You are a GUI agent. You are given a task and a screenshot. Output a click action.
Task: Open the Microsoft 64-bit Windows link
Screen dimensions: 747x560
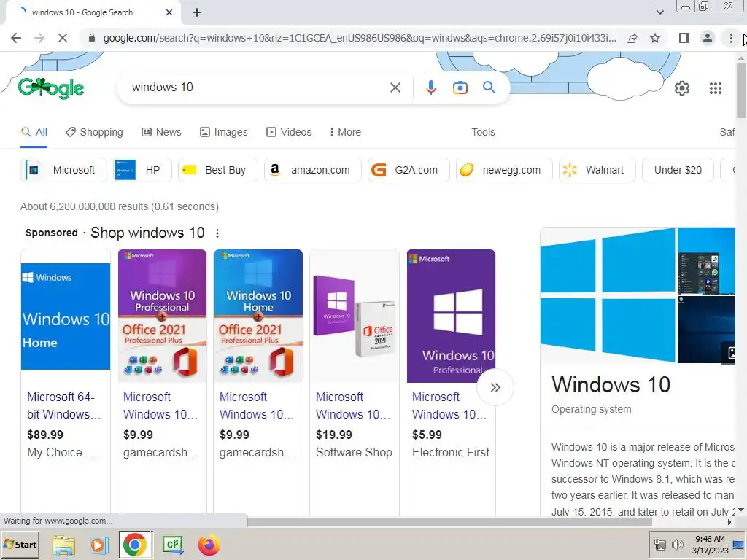coord(63,405)
